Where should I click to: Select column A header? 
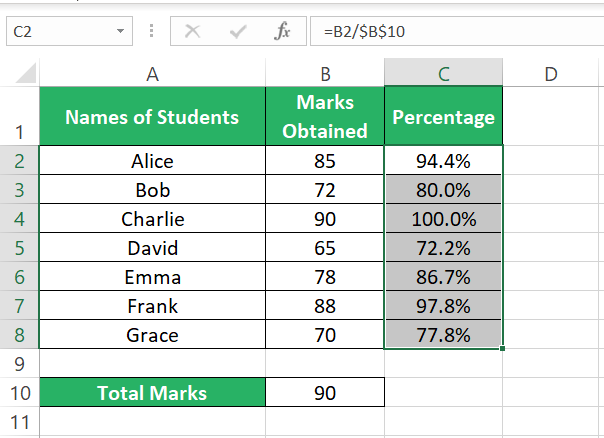153,73
